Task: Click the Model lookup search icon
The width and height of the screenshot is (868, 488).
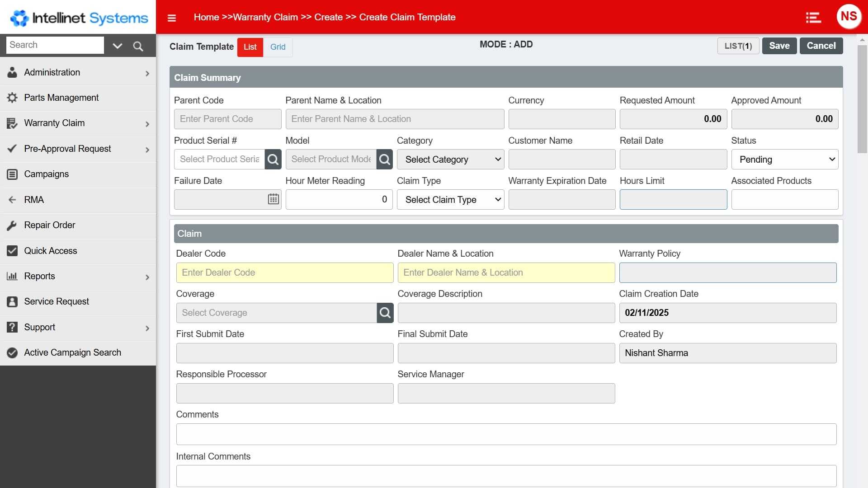Action: click(384, 160)
